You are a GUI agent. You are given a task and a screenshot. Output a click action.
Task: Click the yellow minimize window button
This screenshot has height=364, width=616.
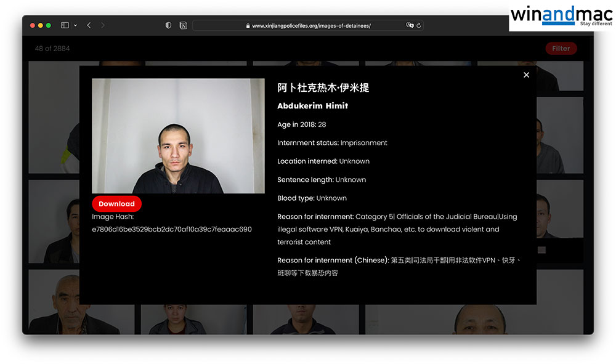click(41, 25)
